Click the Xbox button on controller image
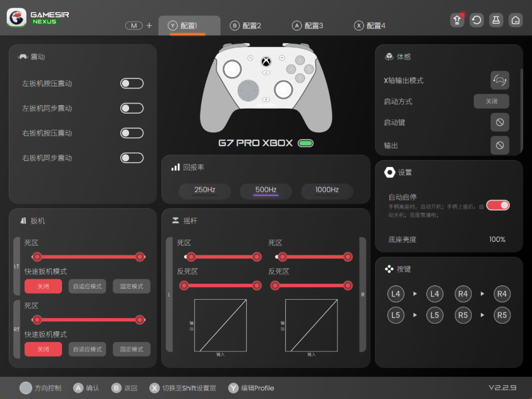Viewport: 532px width, 399px height. [266, 62]
